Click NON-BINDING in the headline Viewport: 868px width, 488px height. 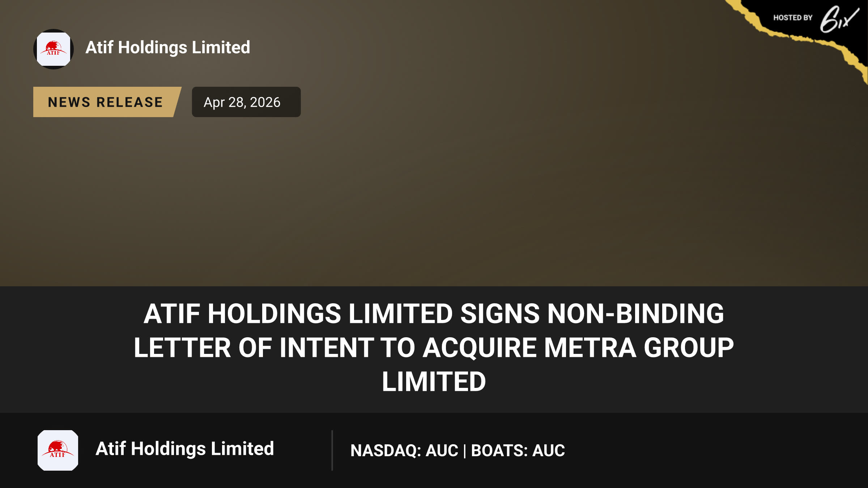tap(636, 313)
